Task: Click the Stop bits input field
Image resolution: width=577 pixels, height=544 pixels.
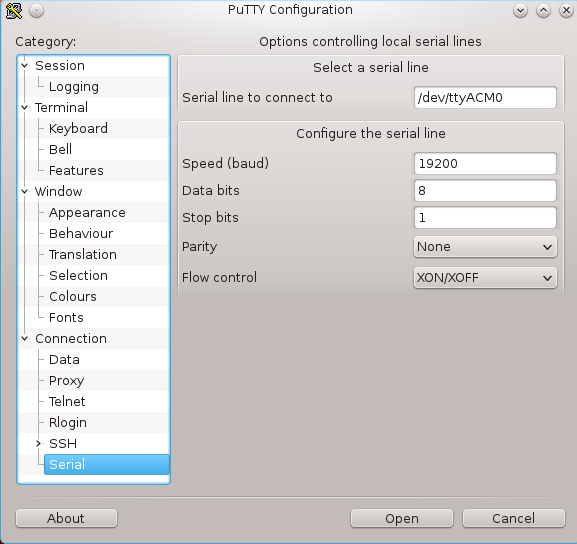Action: [485, 218]
